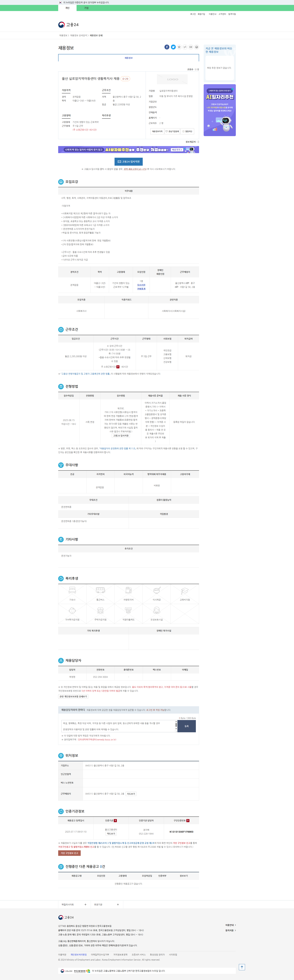
Task: Open help icon next to 인증기관
Action: [x=115, y=821]
